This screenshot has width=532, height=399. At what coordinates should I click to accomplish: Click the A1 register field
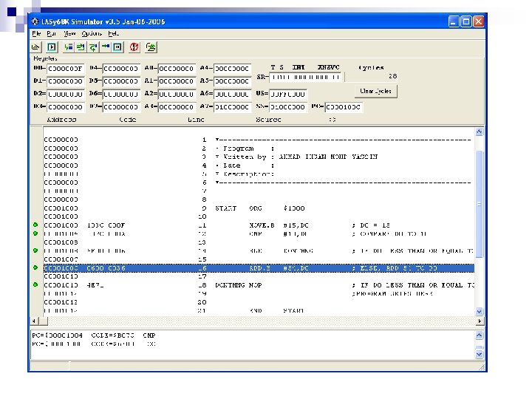pyautogui.click(x=177, y=81)
